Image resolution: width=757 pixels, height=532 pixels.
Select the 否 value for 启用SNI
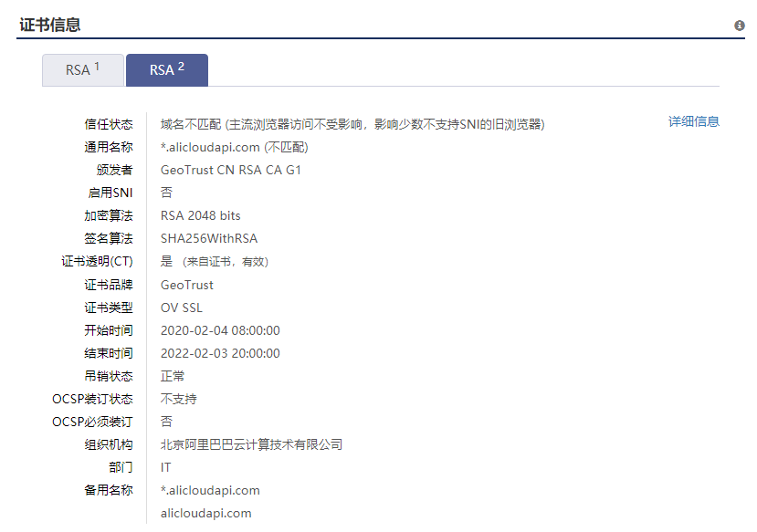pyautogui.click(x=166, y=193)
